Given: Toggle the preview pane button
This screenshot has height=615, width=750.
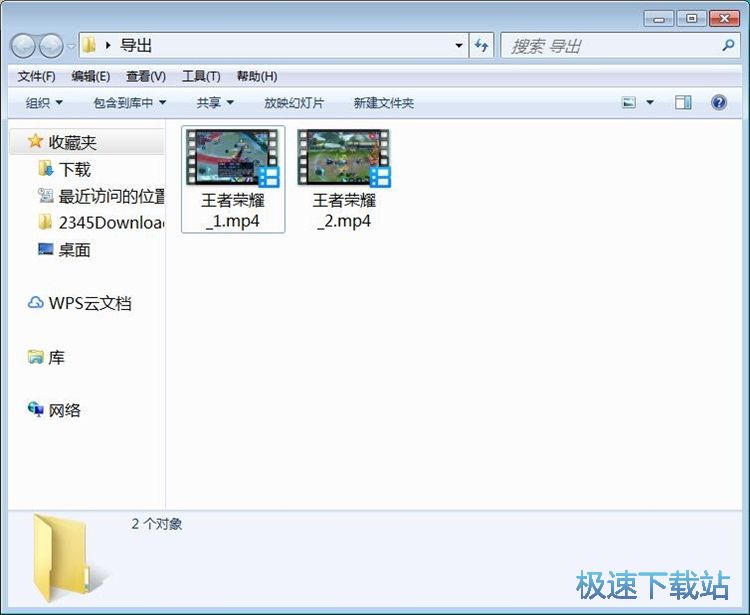Looking at the screenshot, I should [x=683, y=102].
